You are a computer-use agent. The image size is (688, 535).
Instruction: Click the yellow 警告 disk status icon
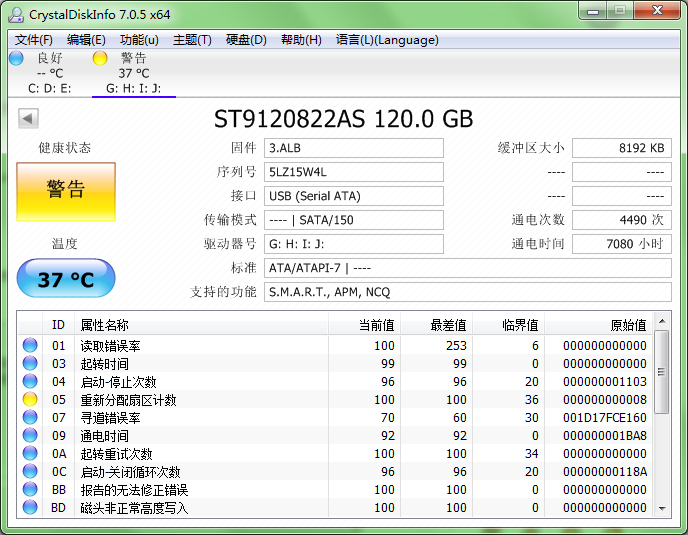click(100, 58)
